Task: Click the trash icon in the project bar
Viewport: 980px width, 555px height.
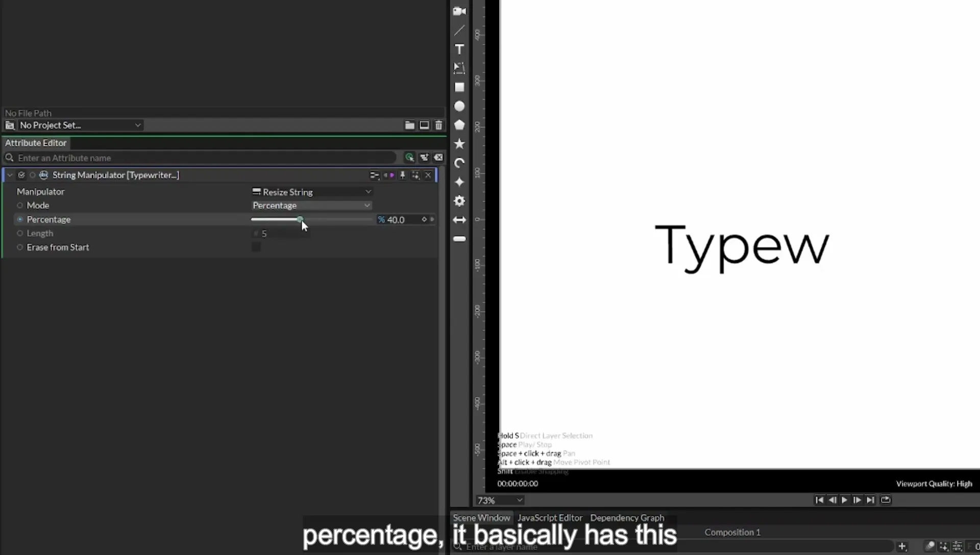Action: click(x=438, y=125)
